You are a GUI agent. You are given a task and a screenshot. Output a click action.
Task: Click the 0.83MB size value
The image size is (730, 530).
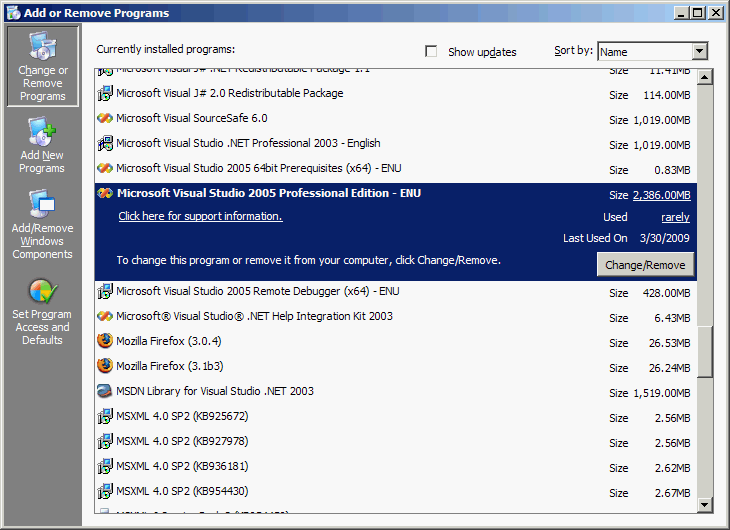(672, 170)
